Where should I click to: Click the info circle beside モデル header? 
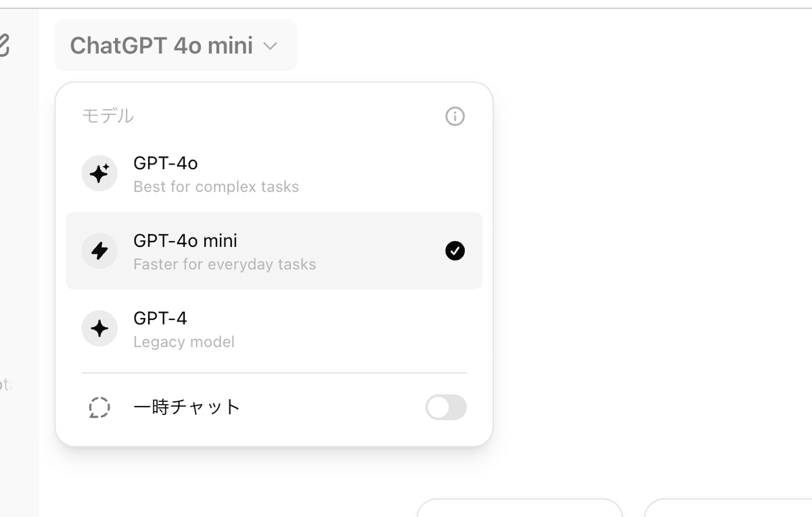(x=455, y=116)
